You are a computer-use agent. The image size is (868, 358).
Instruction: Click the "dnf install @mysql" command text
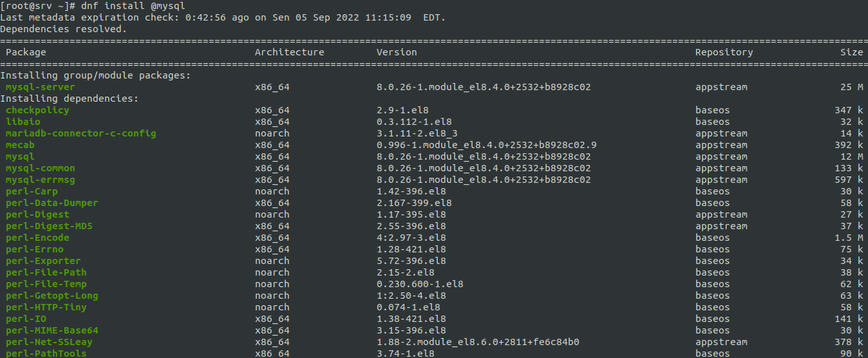[133, 6]
